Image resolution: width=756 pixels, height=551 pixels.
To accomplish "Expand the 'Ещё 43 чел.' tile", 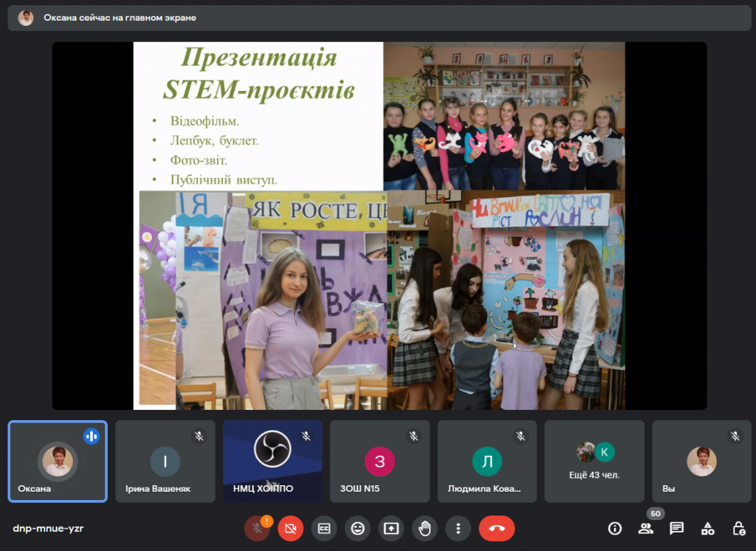I will tap(594, 461).
